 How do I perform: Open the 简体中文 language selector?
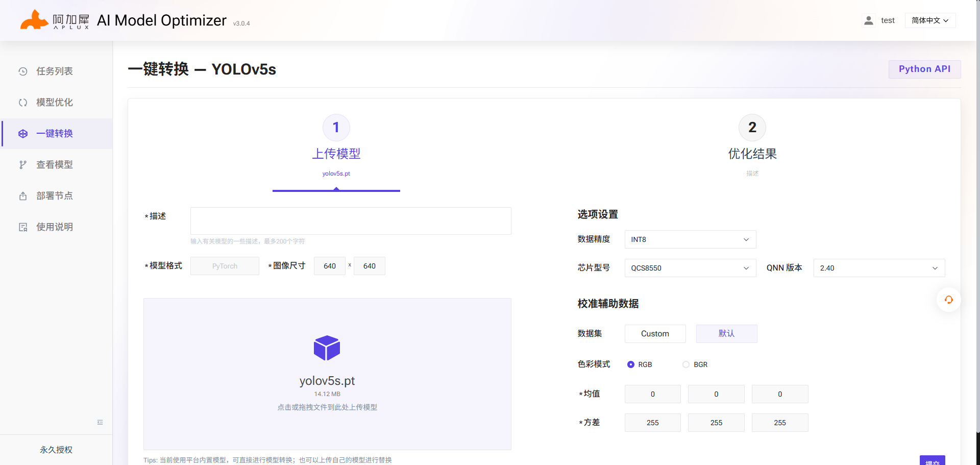pyautogui.click(x=930, y=20)
